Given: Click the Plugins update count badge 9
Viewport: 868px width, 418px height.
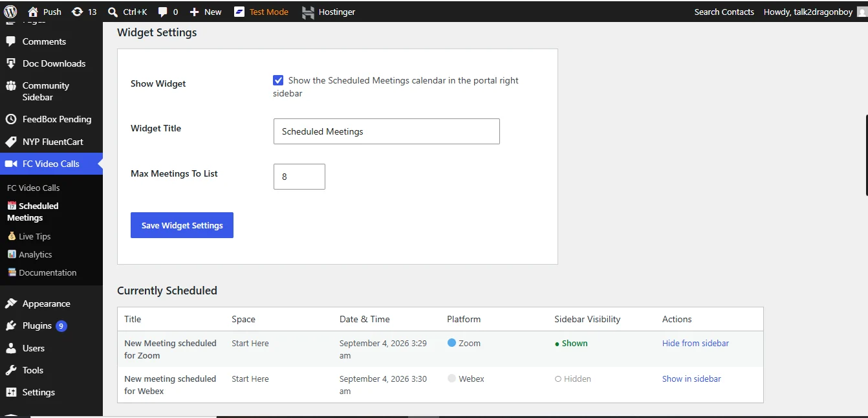Looking at the screenshot, I should tap(61, 326).
